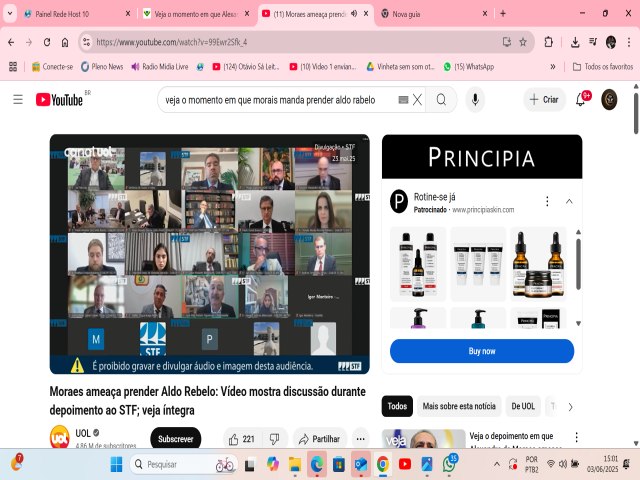Collapse the Principia ad panel
640x480 pixels.
569,201
